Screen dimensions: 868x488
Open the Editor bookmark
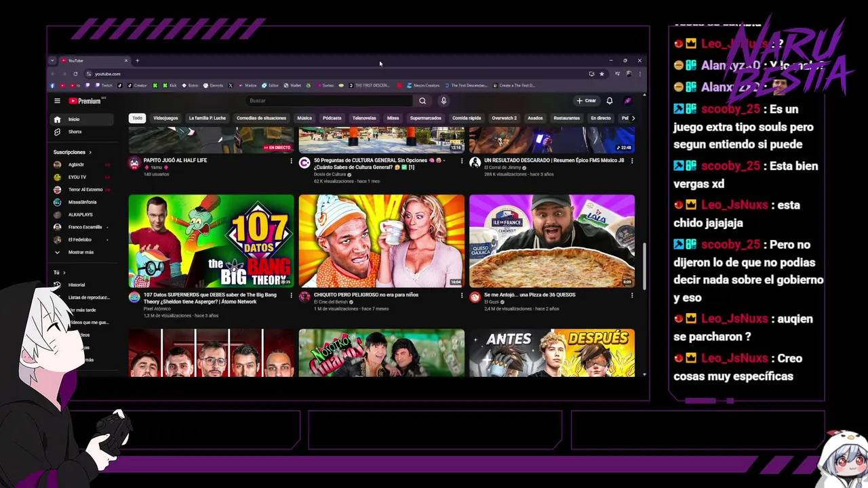(271, 85)
